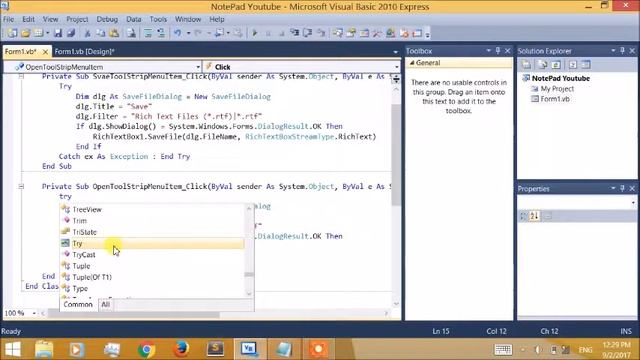Viewport: 640px width, 360px height.
Task: Open the OpenToolStripMenuItem class dropdown
Action: click(x=198, y=67)
